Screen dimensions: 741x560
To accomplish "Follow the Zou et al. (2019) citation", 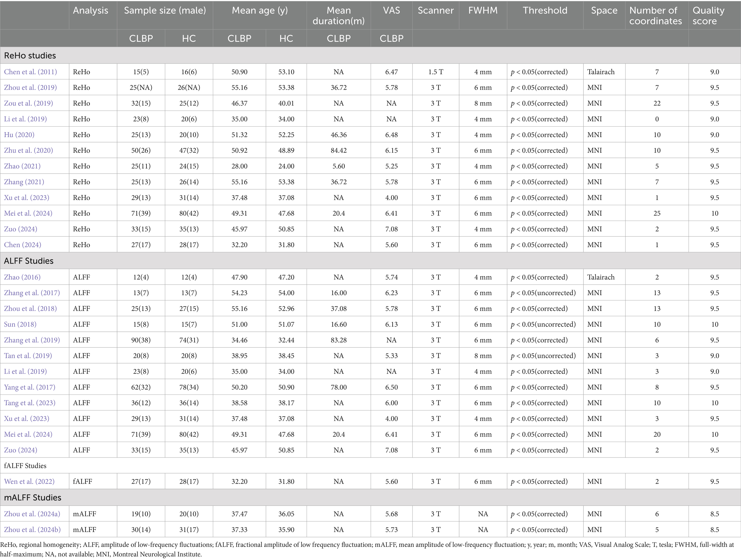I will click(x=28, y=103).
